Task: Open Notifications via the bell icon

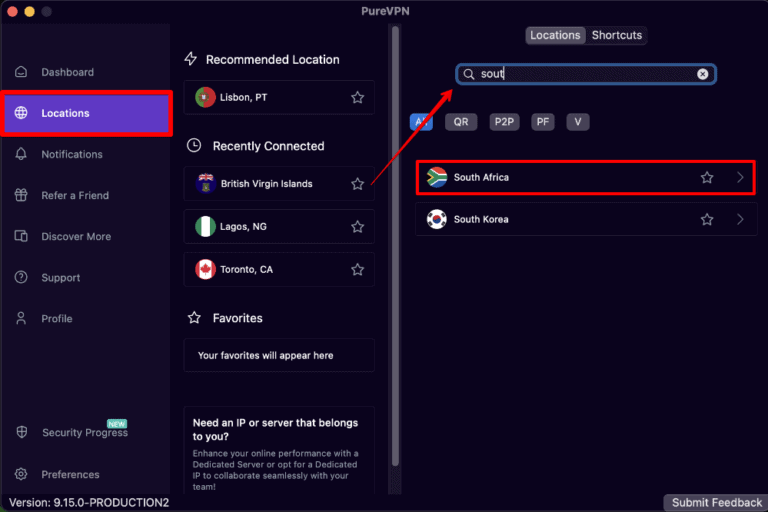Action: click(x=21, y=154)
